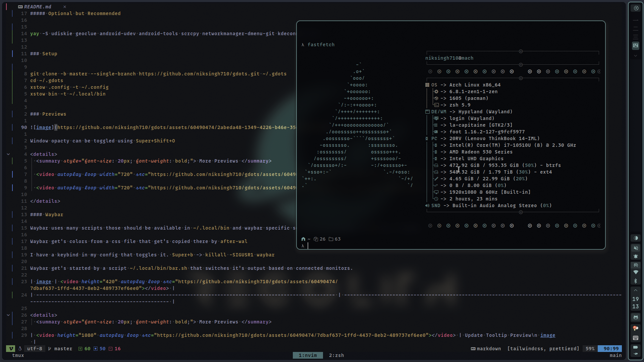Toggle notifications with the bell icon
The width and height of the screenshot is (644, 362).
click(x=636, y=256)
